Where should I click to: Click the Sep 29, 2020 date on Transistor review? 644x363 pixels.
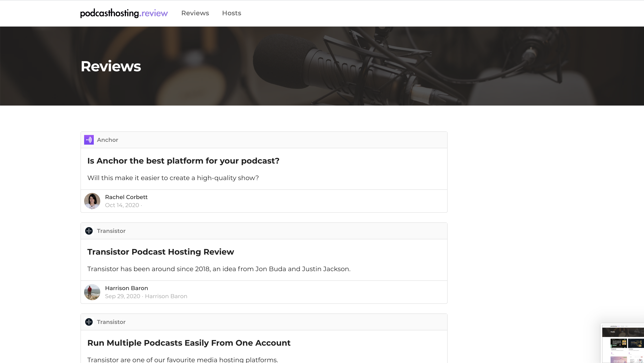pos(122,296)
